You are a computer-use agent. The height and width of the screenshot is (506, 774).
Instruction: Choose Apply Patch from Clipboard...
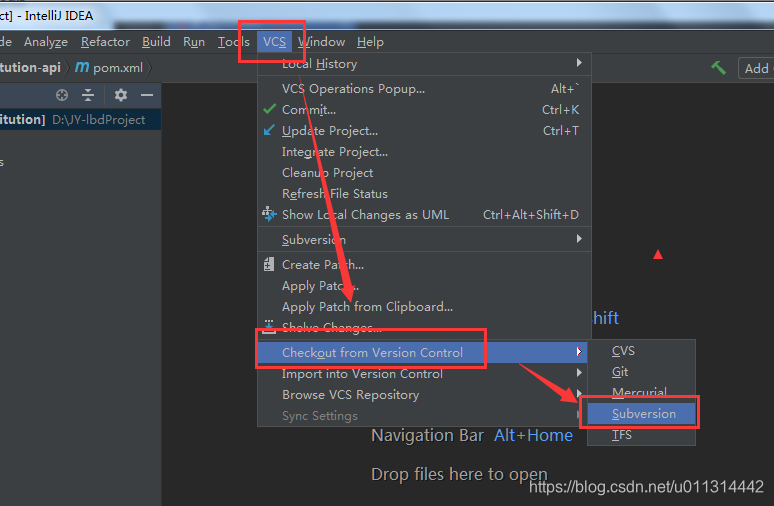[x=425, y=307]
